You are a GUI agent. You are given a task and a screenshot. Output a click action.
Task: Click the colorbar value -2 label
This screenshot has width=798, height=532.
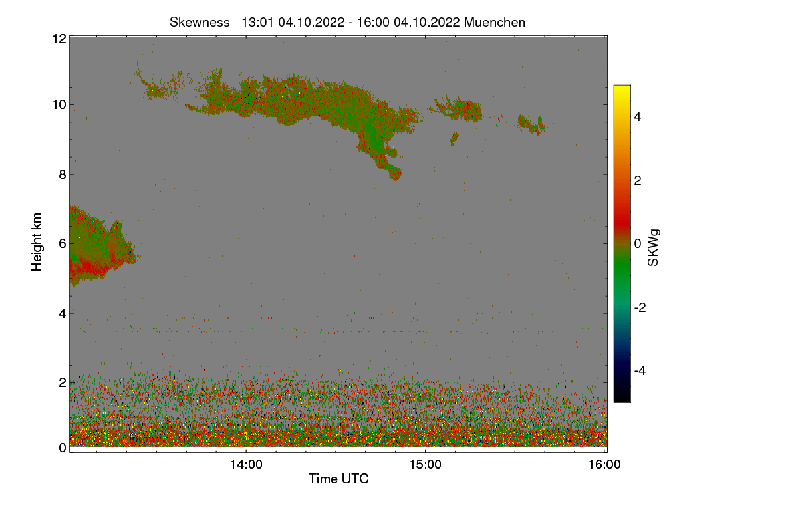638,307
